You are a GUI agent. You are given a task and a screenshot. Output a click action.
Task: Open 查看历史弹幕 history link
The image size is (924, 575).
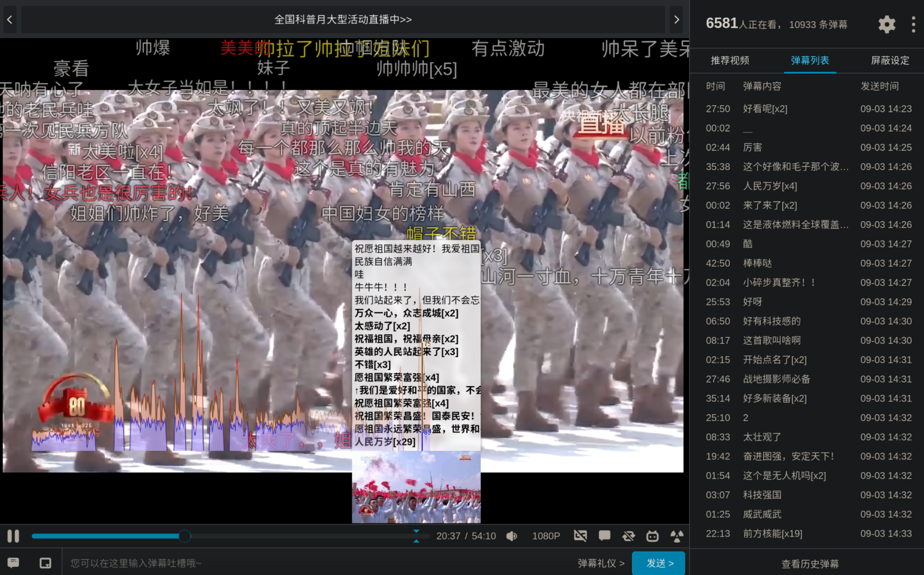click(x=810, y=563)
